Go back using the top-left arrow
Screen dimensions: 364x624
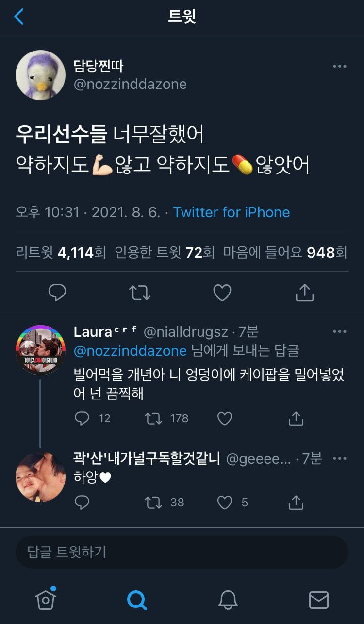(19, 17)
